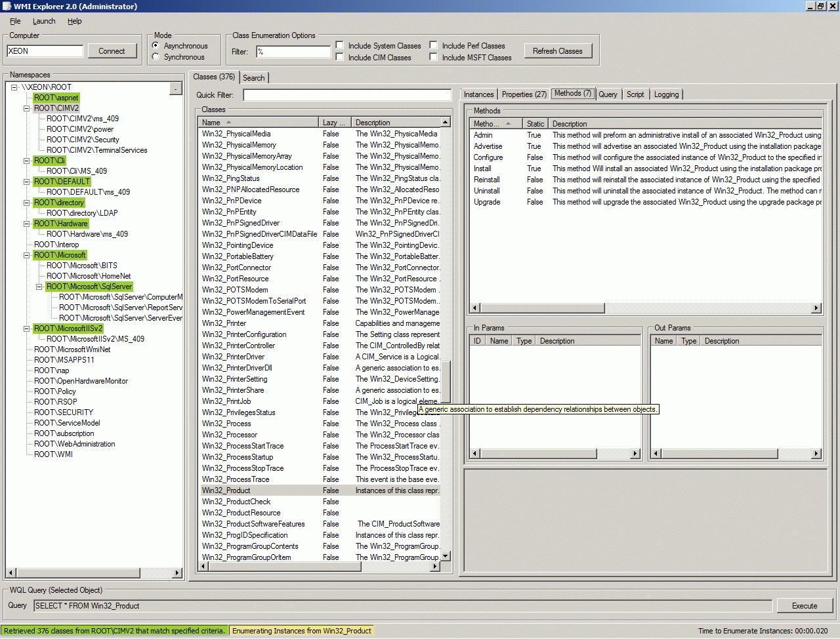Viewport: 840px width, 640px height.
Task: Collapse the ROOT\Hardware namespace node
Action: click(27, 224)
